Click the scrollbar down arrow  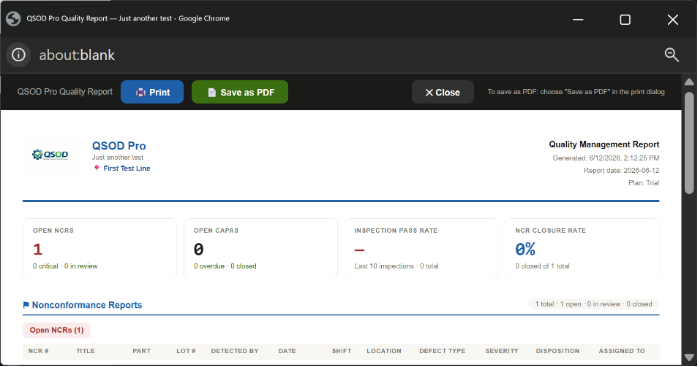tap(689, 358)
